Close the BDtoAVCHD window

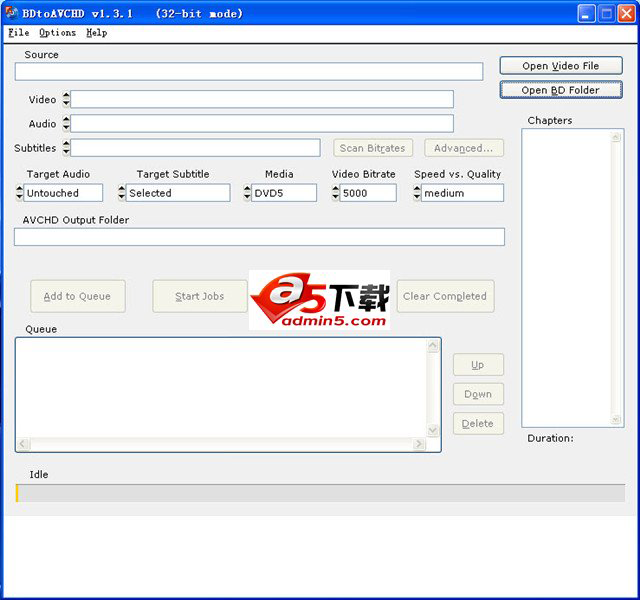point(626,14)
